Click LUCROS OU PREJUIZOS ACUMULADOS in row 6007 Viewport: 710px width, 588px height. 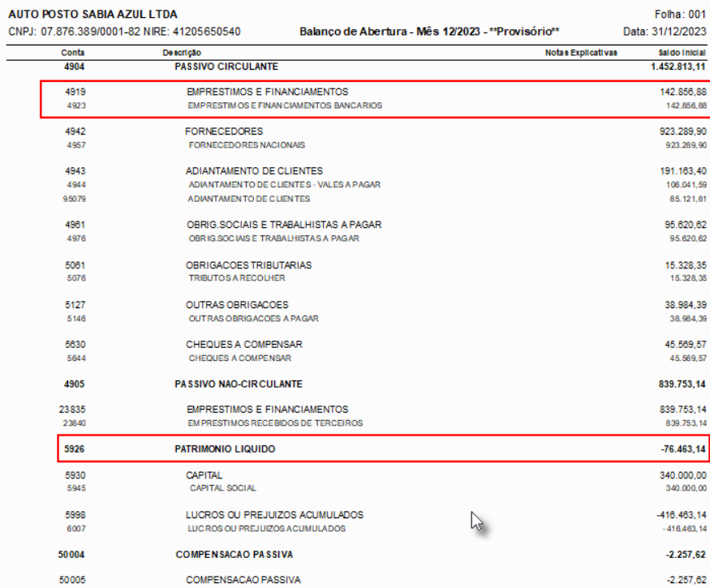267,529
